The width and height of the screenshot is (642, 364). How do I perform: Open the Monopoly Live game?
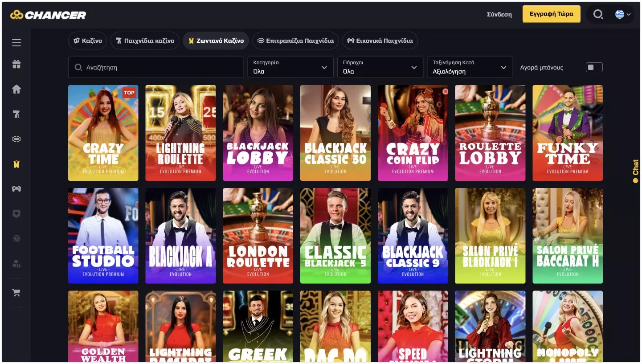point(568,326)
